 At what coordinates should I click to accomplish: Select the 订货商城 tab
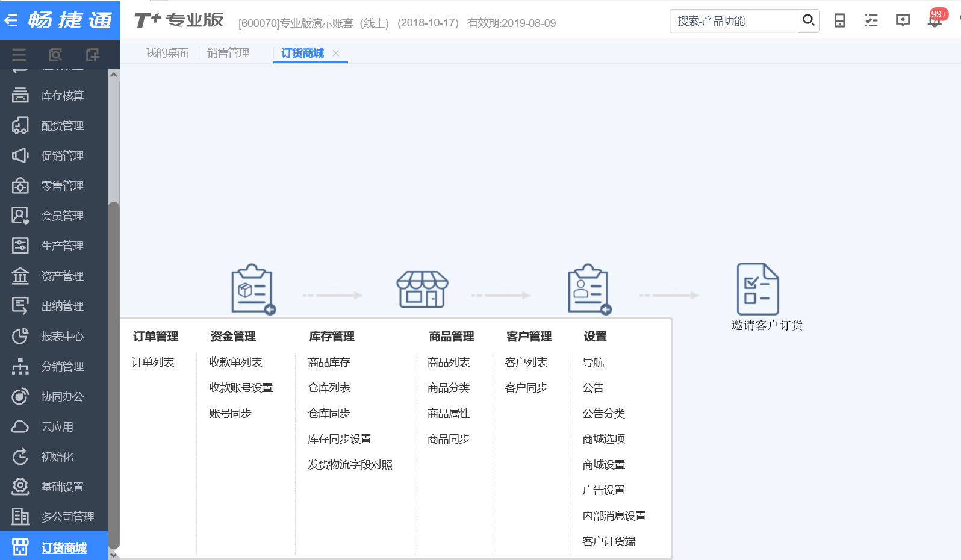(x=303, y=53)
